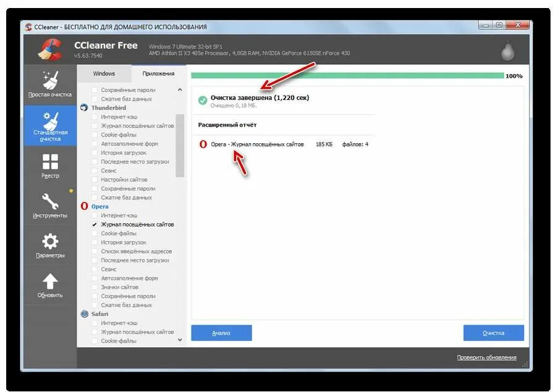Click the applications list scrollbar thumb
The width and height of the screenshot is (553, 392).
pyautogui.click(x=180, y=145)
